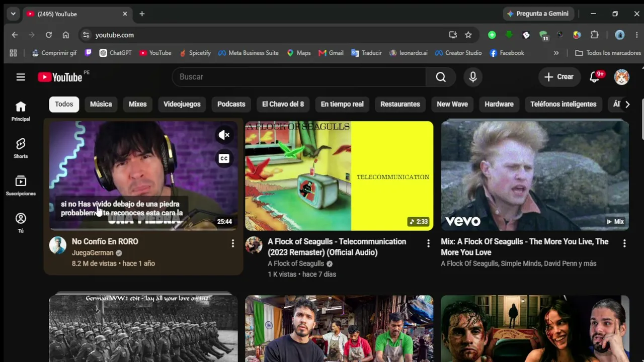This screenshot has height=362, width=644.
Task: Select the Música filter chip
Action: [x=101, y=104]
